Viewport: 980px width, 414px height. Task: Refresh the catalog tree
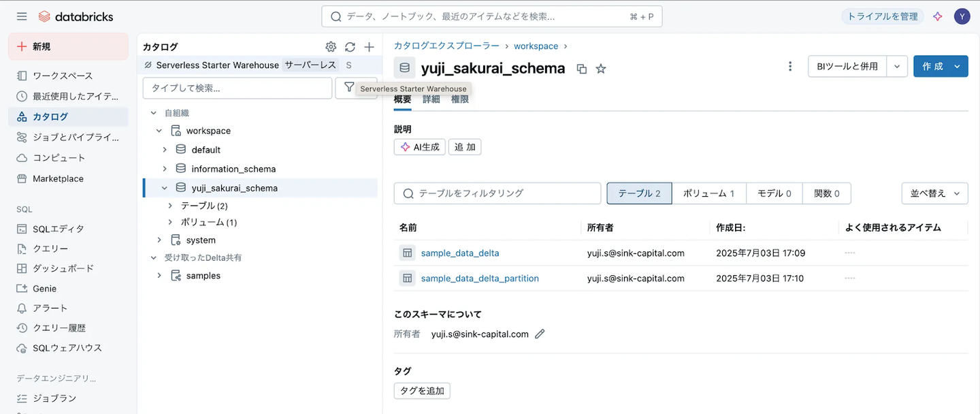(350, 47)
